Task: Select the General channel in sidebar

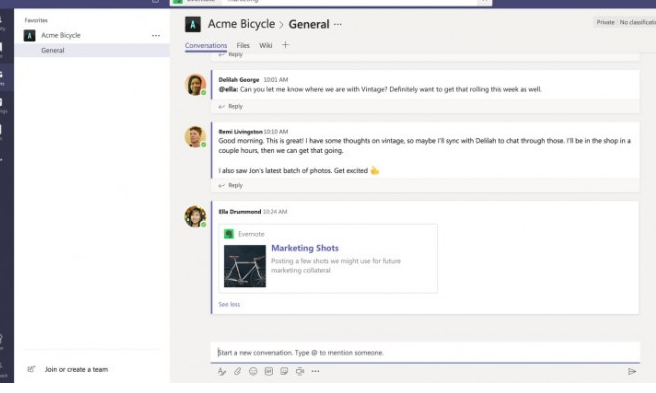Action: (x=92, y=50)
